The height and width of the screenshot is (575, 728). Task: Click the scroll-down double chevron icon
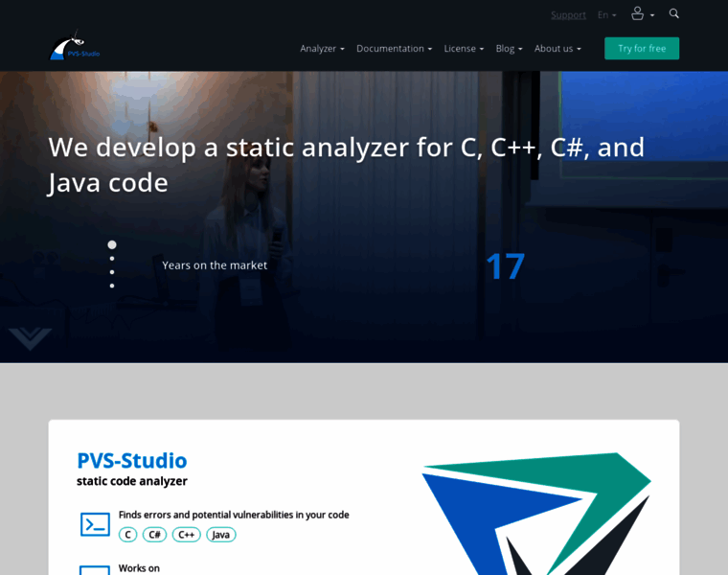click(30, 338)
